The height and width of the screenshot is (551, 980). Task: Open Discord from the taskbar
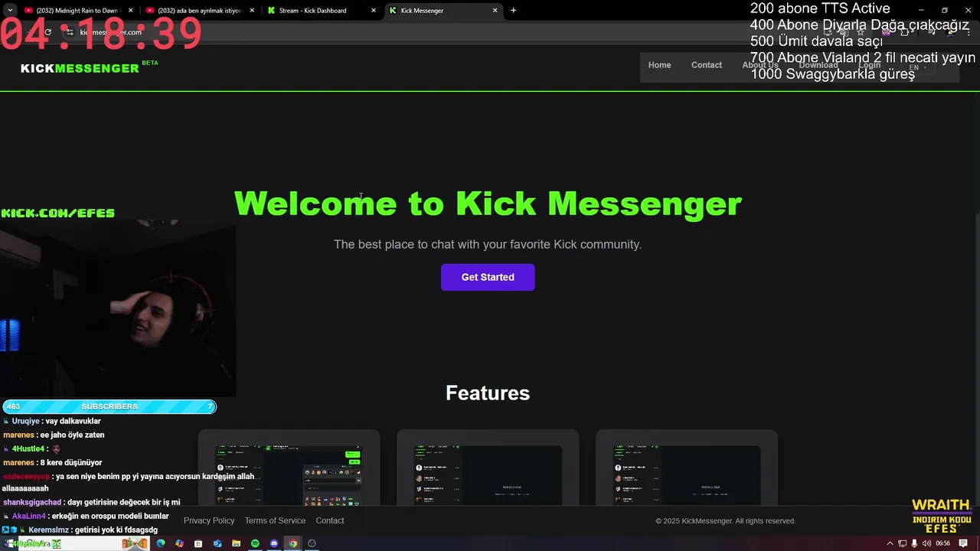(274, 543)
